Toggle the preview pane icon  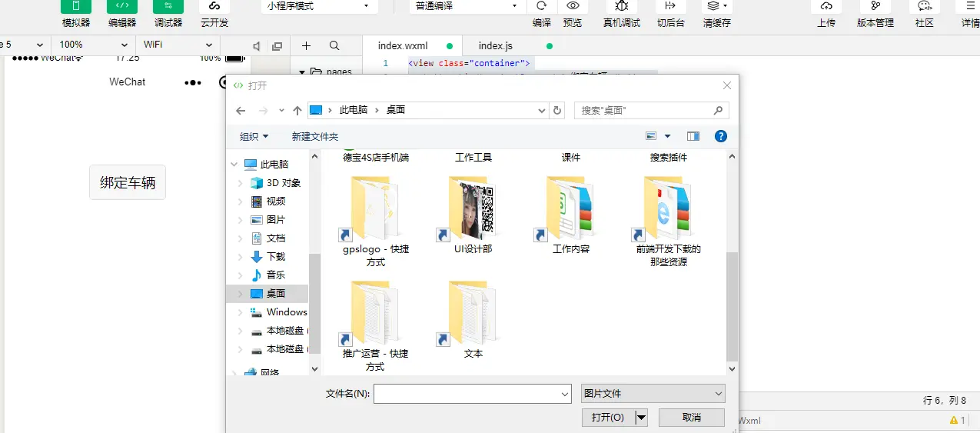point(693,136)
